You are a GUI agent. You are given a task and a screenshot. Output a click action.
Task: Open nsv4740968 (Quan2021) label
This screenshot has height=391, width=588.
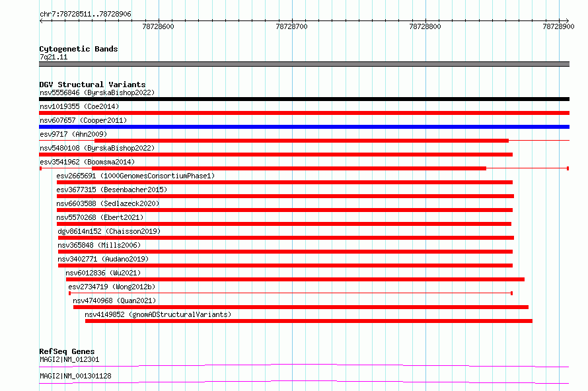click(x=114, y=301)
